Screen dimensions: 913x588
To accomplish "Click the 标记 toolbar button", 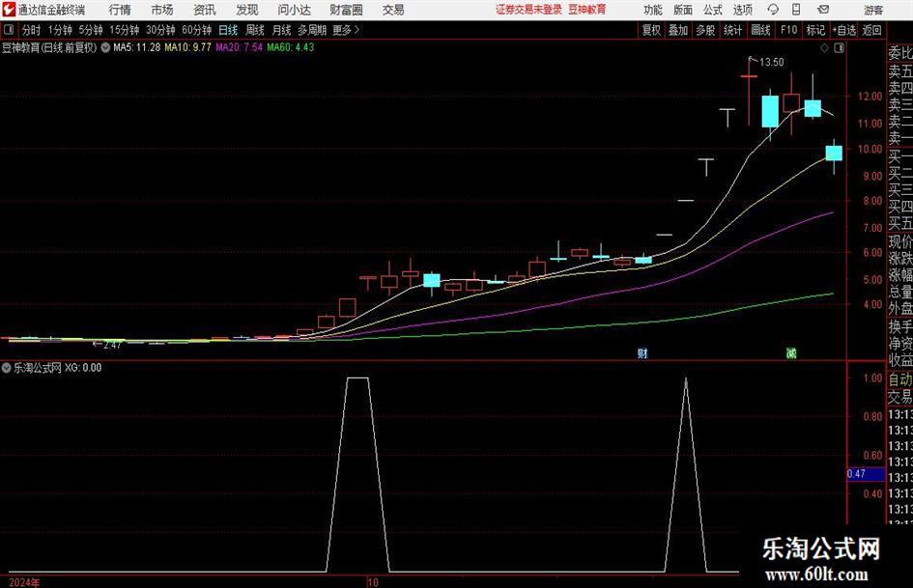I will [815, 30].
